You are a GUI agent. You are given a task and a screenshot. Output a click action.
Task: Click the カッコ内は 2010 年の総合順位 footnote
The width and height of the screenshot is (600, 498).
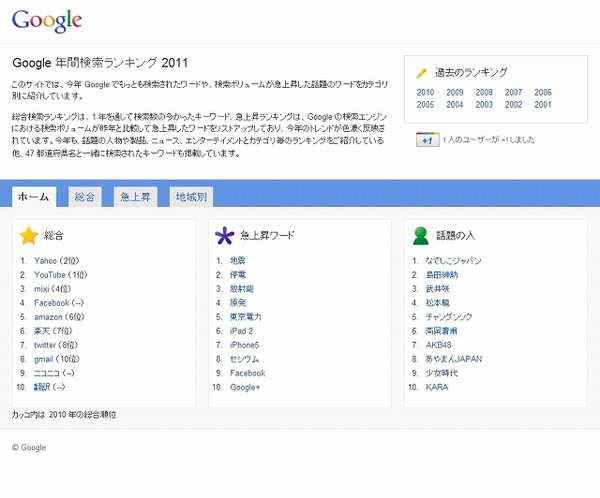(x=64, y=415)
